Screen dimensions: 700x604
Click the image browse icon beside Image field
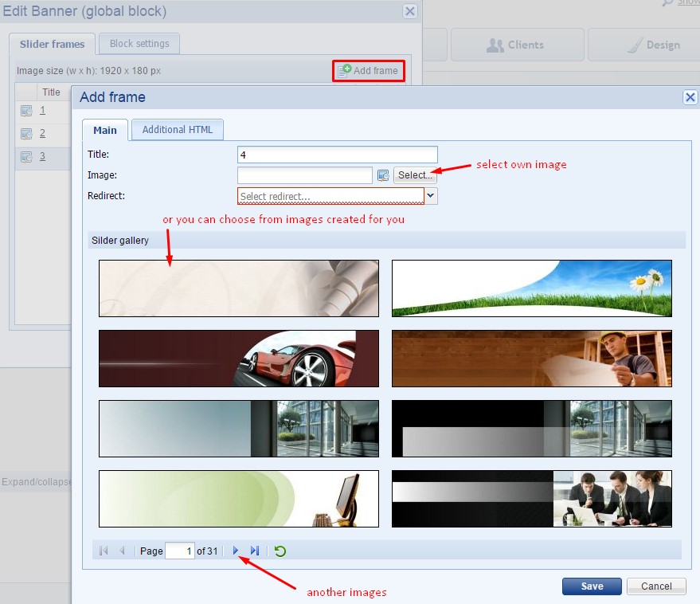[x=383, y=175]
